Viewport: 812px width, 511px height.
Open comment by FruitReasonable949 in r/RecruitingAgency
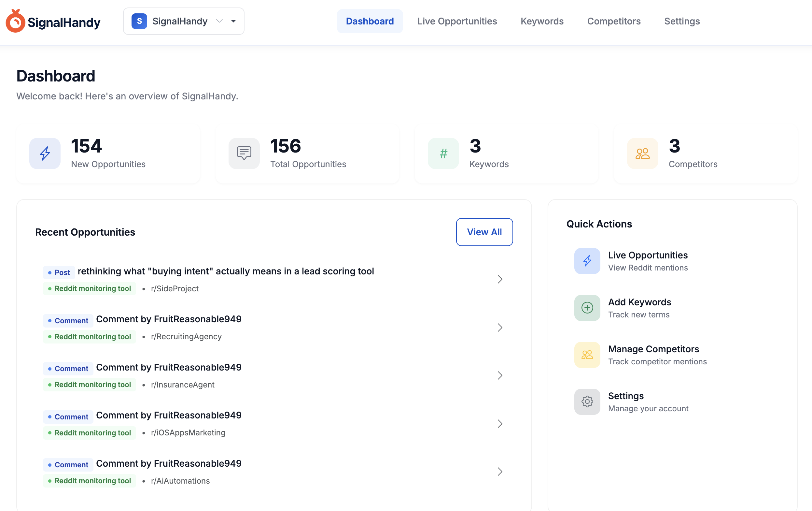169,319
